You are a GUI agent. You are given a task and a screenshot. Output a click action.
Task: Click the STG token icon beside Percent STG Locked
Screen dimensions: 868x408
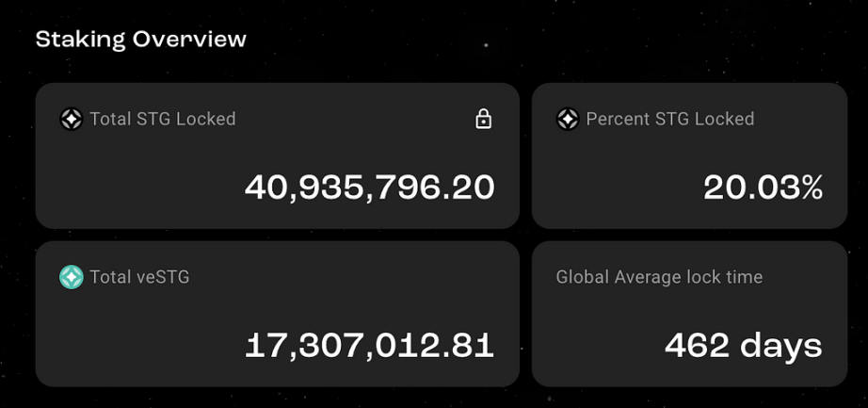(568, 119)
